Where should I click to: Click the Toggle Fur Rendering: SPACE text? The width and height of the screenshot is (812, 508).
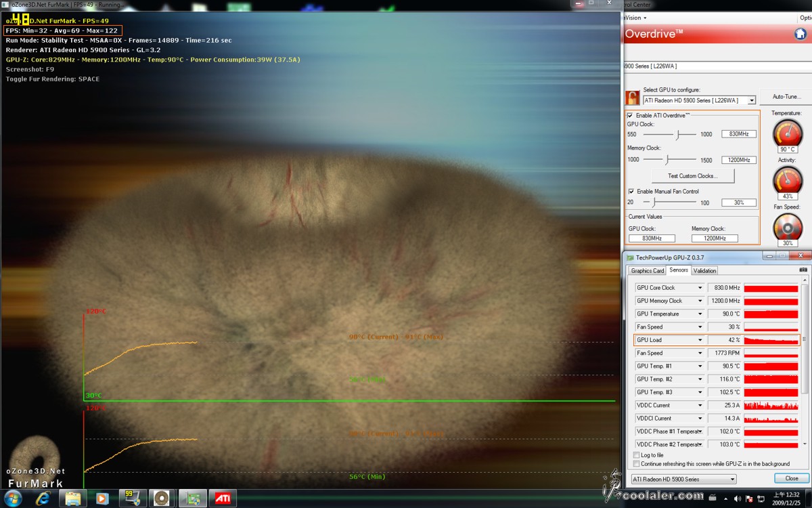tap(53, 79)
